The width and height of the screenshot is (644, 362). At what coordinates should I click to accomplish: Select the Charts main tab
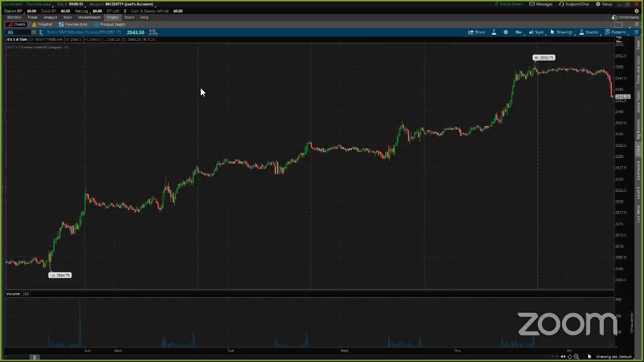point(112,17)
